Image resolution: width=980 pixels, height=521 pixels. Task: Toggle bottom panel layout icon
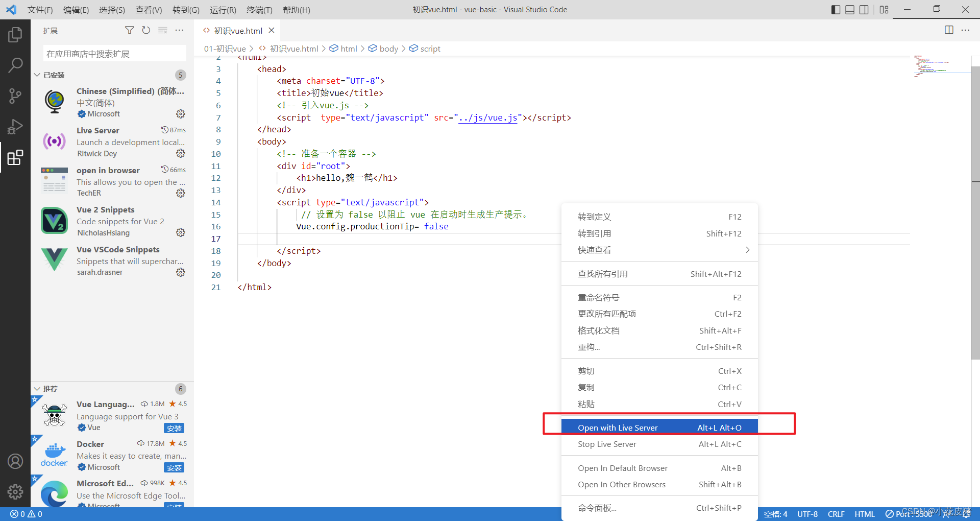pyautogui.click(x=850, y=10)
